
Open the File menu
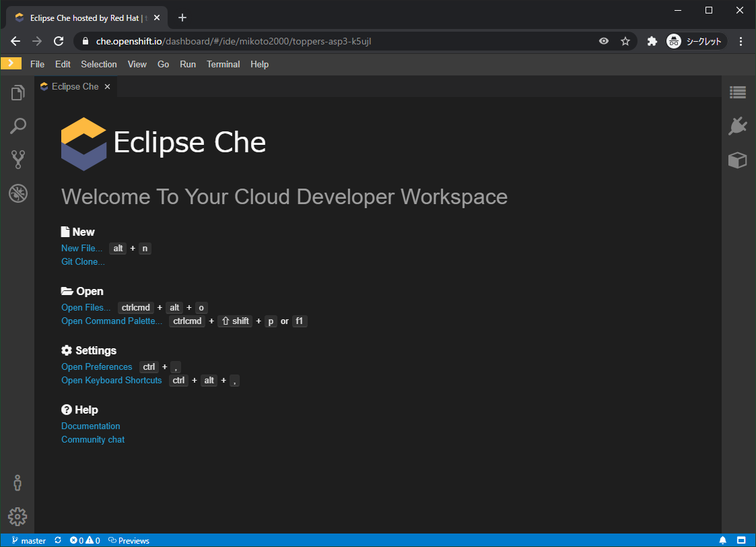37,64
